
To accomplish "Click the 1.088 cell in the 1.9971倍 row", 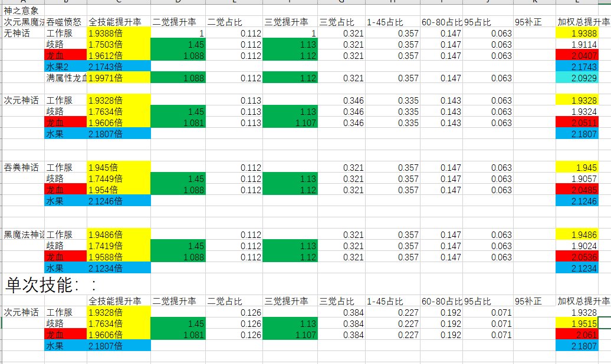I will [x=178, y=78].
